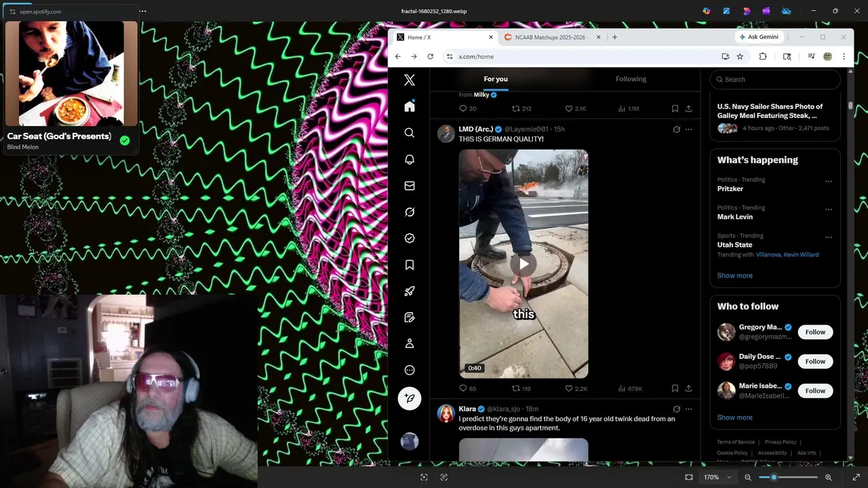The image size is (868, 488).
Task: Click the zoom slider handle in viewer
Action: 774,477
